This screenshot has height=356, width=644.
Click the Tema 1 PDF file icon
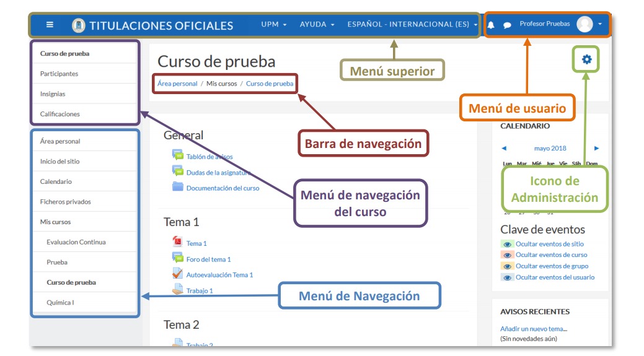177,241
